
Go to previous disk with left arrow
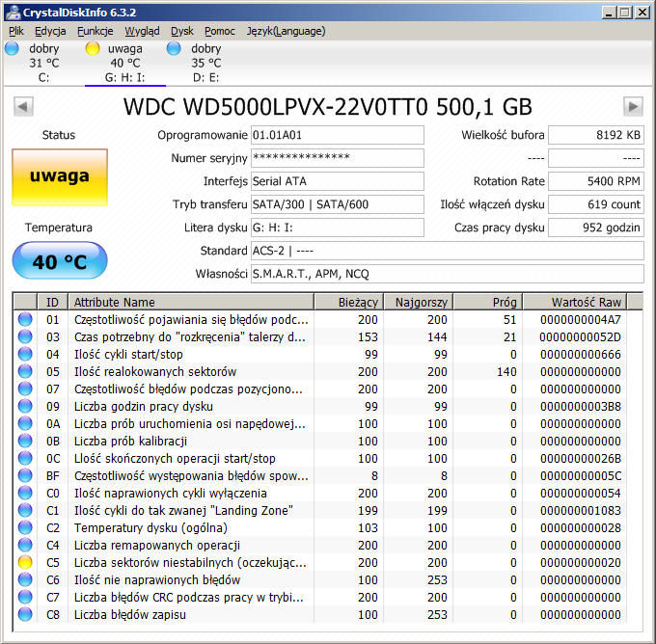click(x=23, y=107)
